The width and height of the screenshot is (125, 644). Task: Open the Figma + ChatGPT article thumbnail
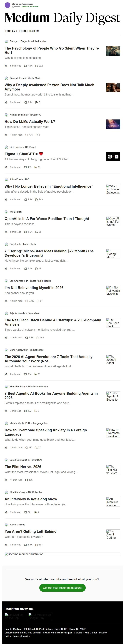(113, 156)
